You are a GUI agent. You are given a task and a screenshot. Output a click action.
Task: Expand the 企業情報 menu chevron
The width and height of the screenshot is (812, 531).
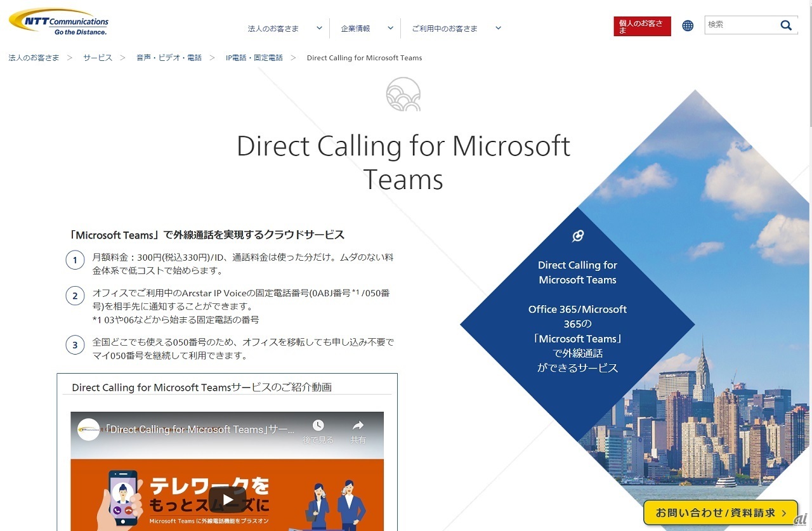coord(390,28)
